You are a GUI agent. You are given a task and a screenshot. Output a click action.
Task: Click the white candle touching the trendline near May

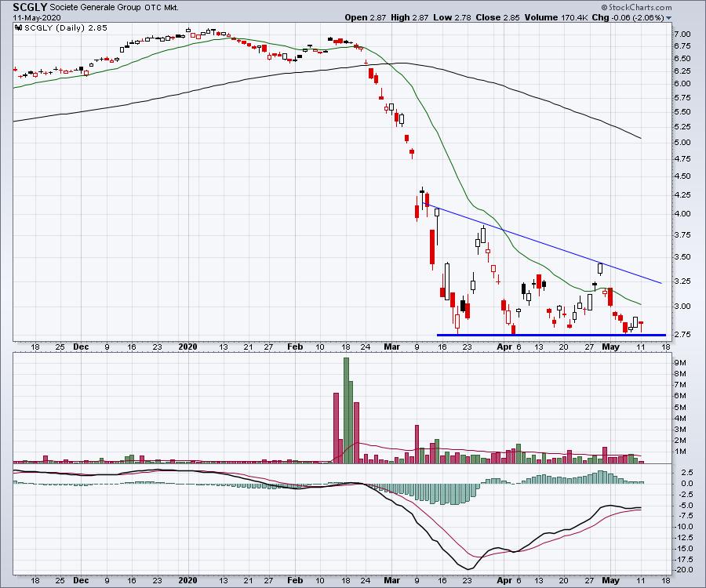[601, 268]
